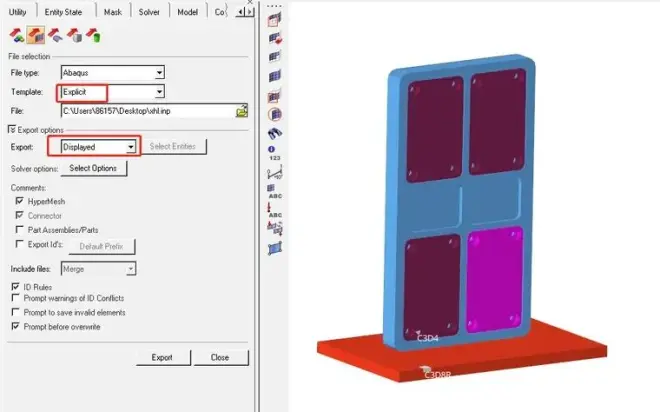This screenshot has height=412, width=660.
Task: Uncheck Prompt before overwrite
Action: [15, 325]
